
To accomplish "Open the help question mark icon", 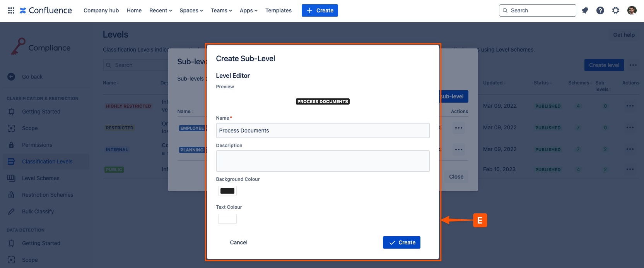I will [x=600, y=10].
